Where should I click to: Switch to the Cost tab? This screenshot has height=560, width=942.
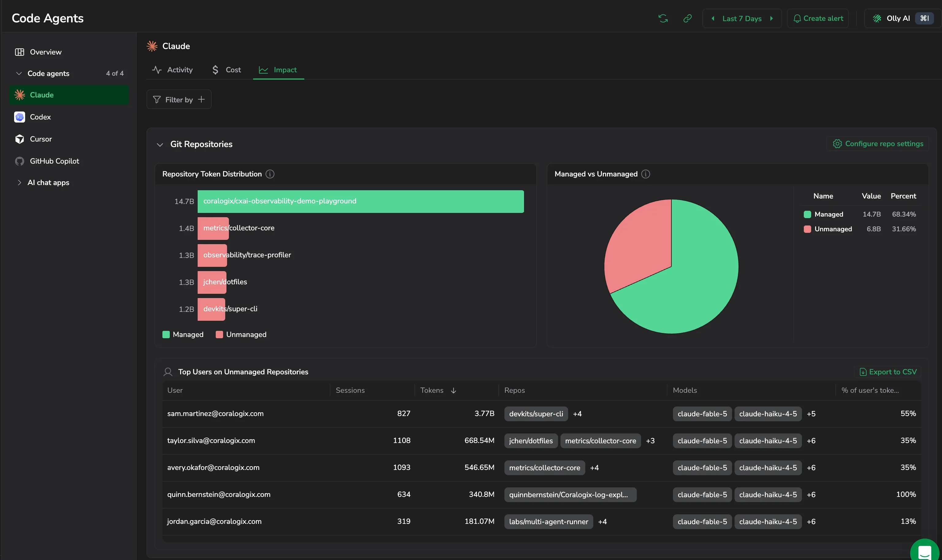[226, 70]
